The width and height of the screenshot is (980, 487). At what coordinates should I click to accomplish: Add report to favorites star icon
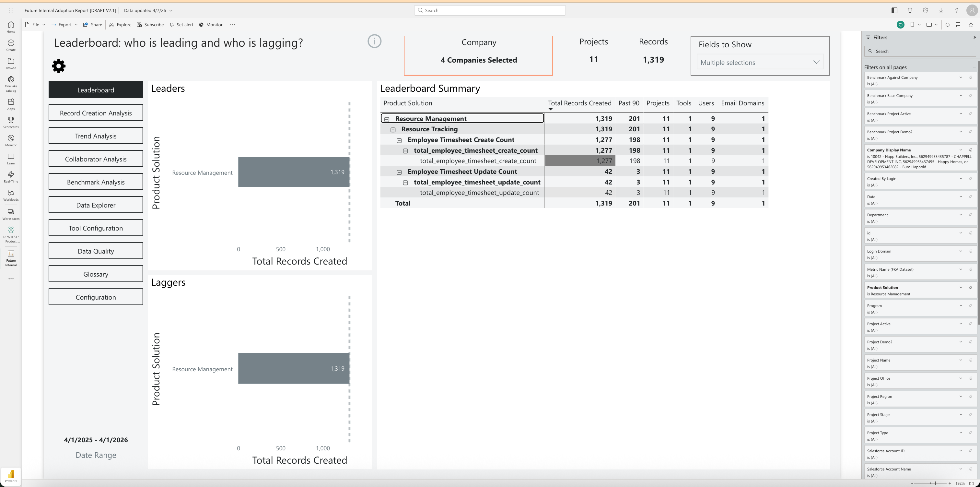[971, 25]
